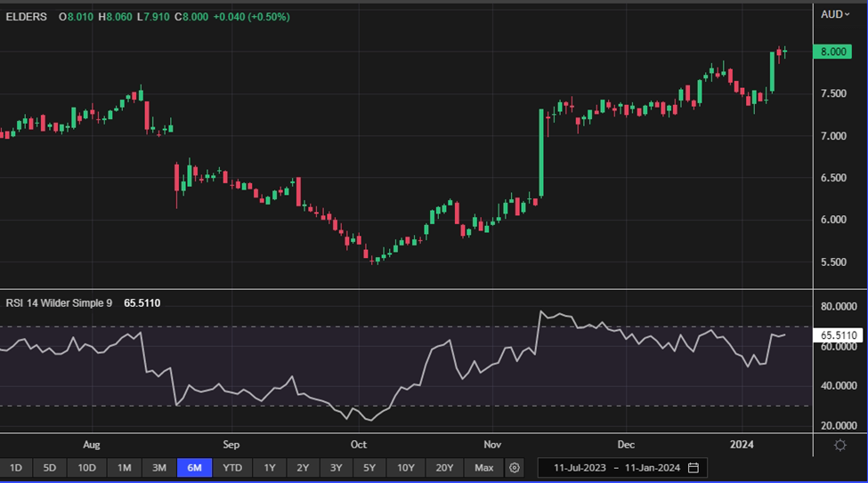868x483 pixels.
Task: Show the 1Y time range
Action: [x=269, y=468]
